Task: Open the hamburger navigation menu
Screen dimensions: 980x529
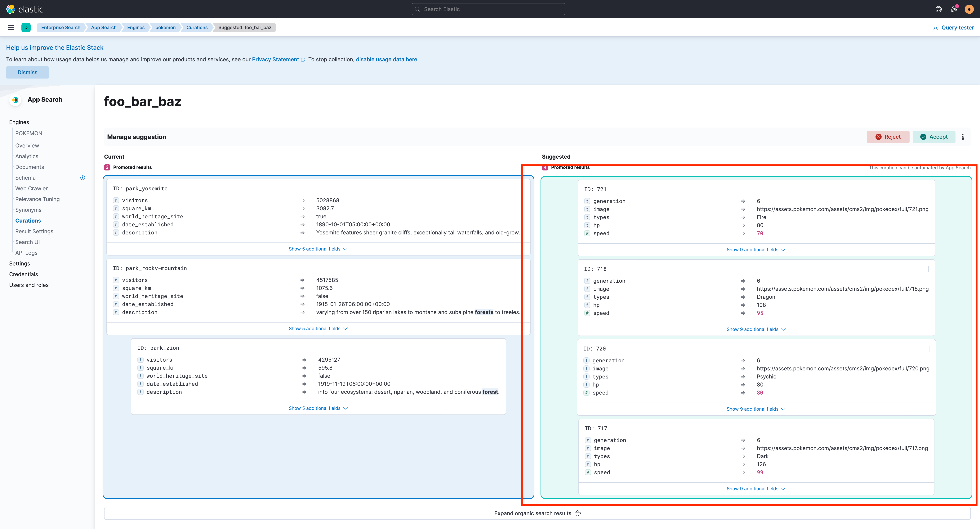Action: click(x=11, y=27)
